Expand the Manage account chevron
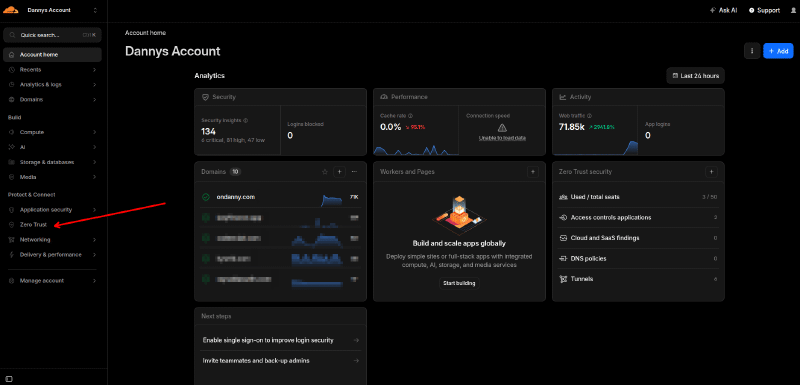The height and width of the screenshot is (385, 800). point(94,280)
